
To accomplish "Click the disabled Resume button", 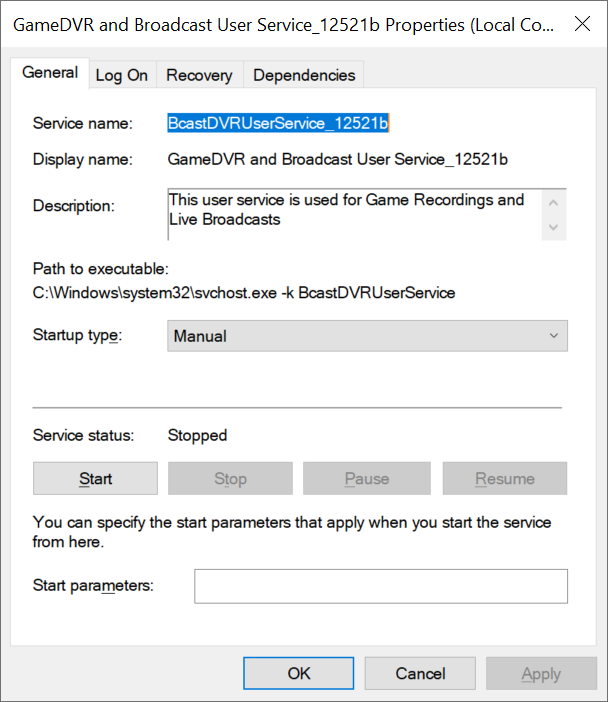I will coord(505,479).
